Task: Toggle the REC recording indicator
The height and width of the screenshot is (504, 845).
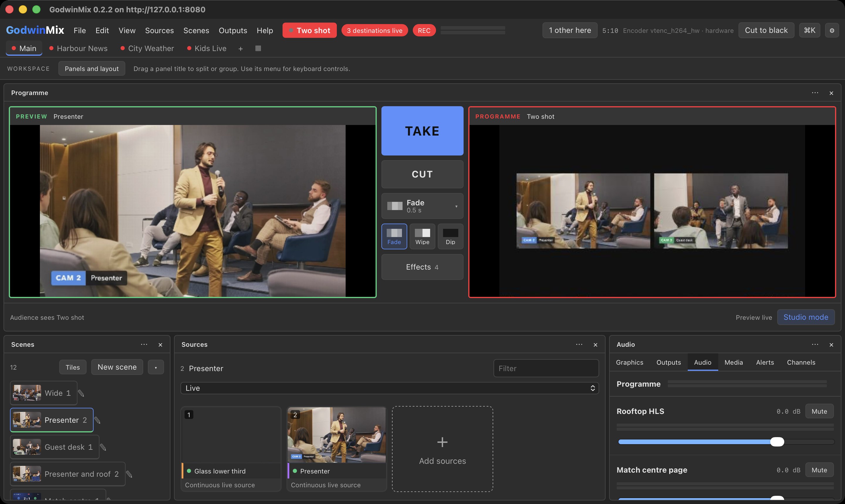Action: point(424,31)
